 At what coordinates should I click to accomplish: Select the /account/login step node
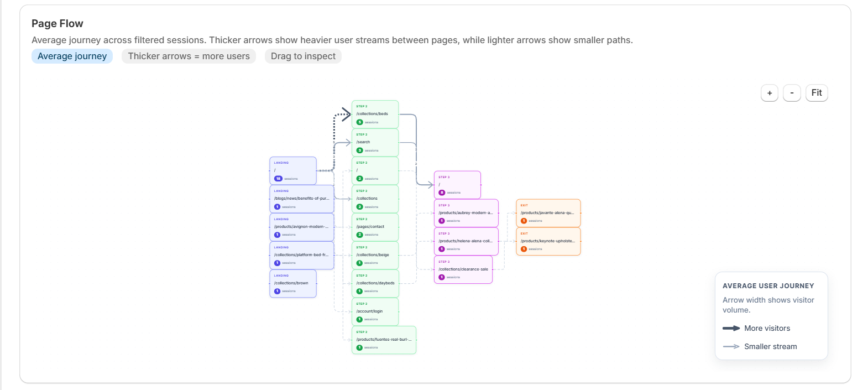pyautogui.click(x=375, y=311)
